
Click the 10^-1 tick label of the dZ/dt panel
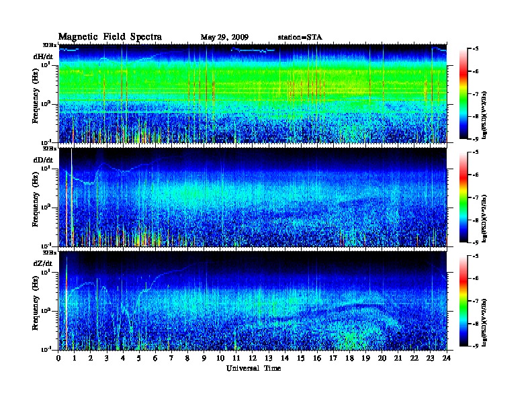pos(46,349)
